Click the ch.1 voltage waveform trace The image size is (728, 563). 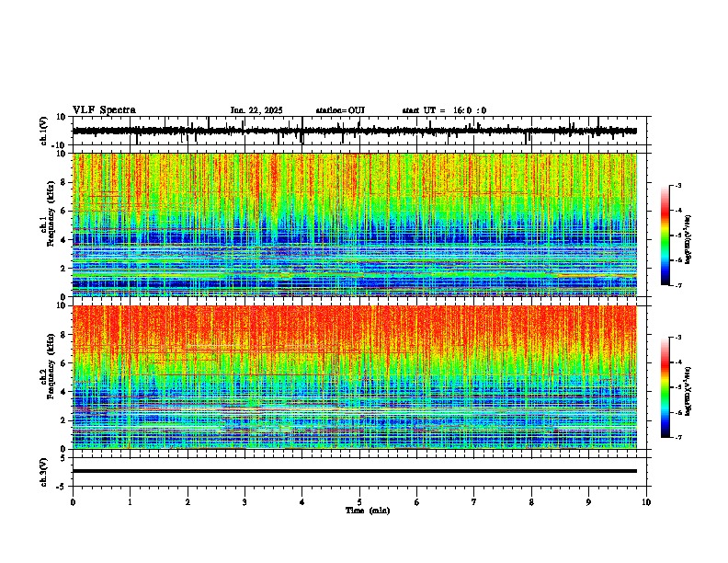pos(355,131)
